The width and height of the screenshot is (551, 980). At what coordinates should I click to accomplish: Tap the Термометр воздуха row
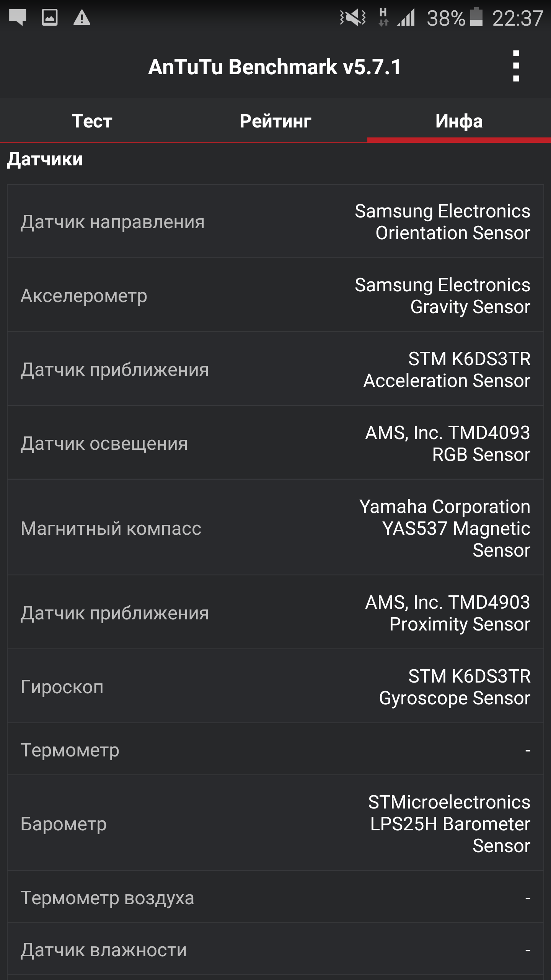[x=275, y=898]
